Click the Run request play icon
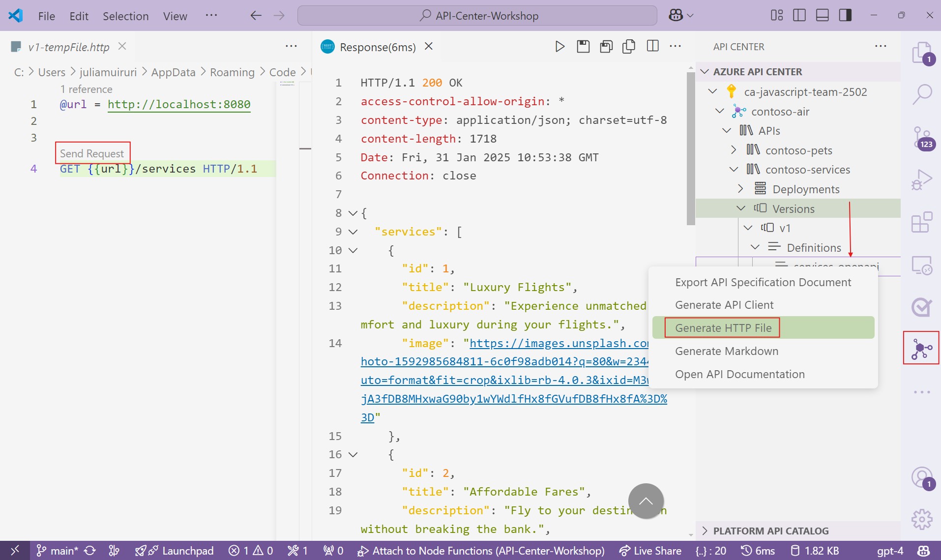The height and width of the screenshot is (560, 941). [x=559, y=47]
